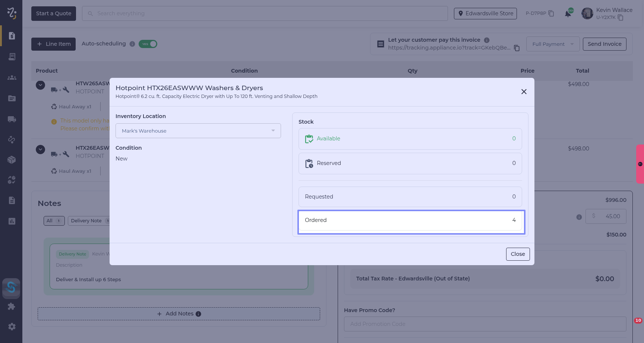644x343 pixels.
Task: Click the Auto-scheduling info icon
Action: point(132,44)
